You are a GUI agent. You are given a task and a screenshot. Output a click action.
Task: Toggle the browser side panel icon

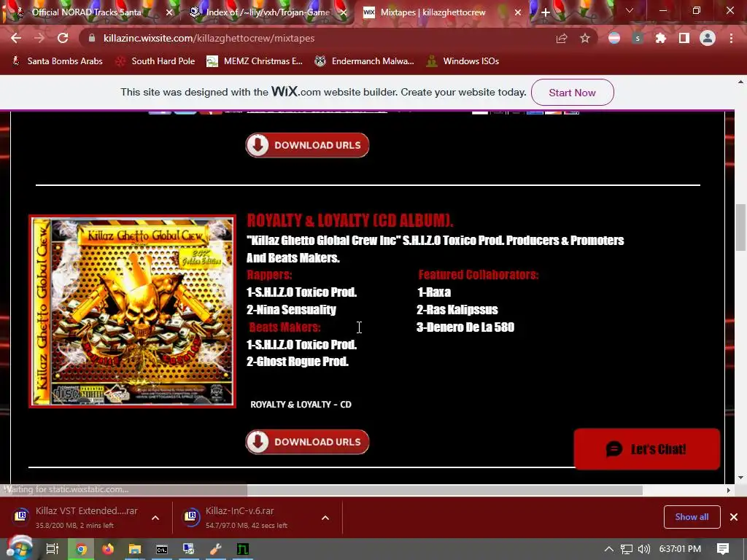click(684, 38)
